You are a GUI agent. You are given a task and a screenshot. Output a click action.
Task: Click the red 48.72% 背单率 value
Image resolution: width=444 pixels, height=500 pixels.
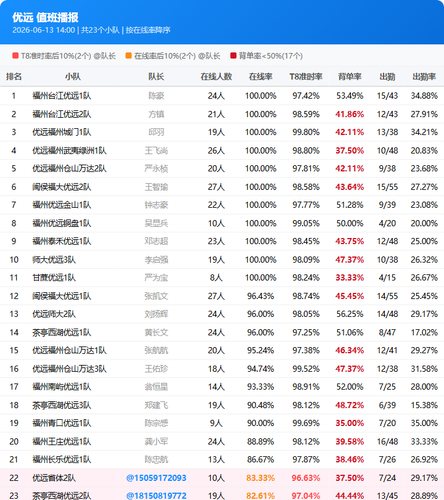[x=350, y=405]
